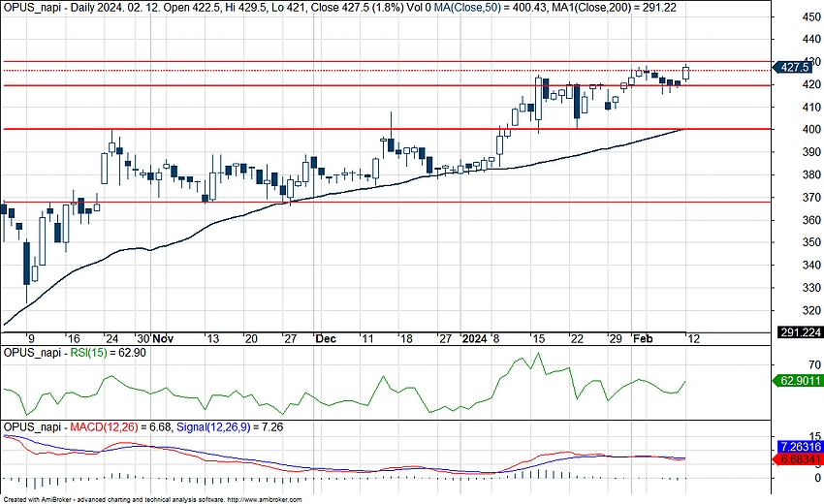The height and width of the screenshot is (504, 824).
Task: Click the date axis label 24
Action: 111,339
